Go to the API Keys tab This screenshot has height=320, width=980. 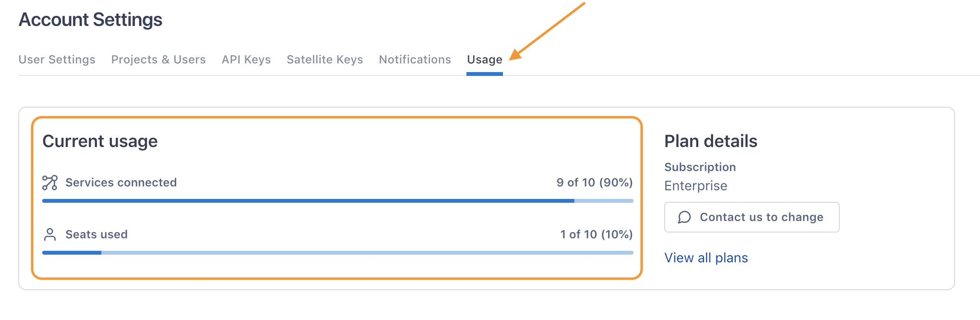[x=246, y=60]
